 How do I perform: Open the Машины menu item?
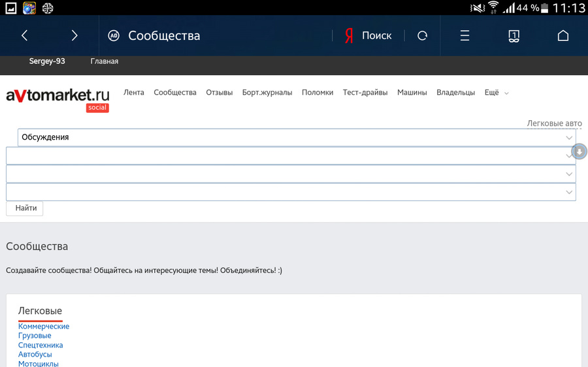pyautogui.click(x=412, y=92)
